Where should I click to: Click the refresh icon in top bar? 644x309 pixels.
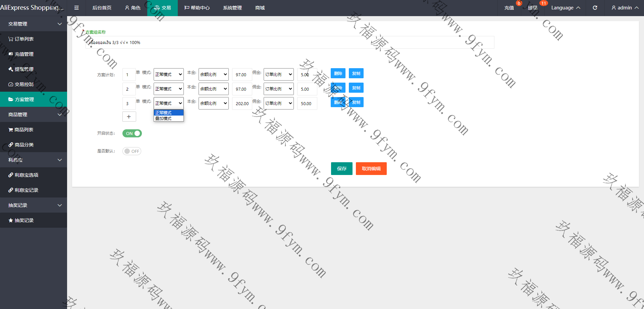point(595,8)
